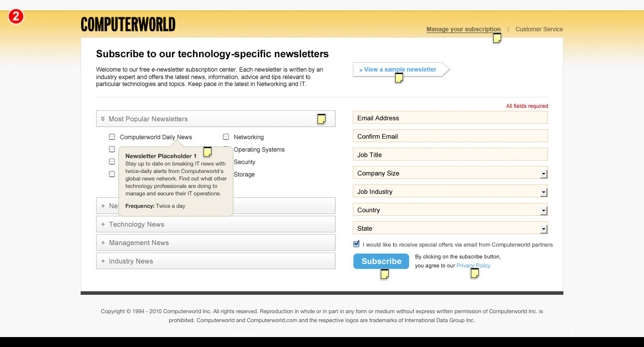Click the "Newsletter Placeholder 1" tooltip title
Screen dimensions: 644x347
pyautogui.click(x=161, y=156)
